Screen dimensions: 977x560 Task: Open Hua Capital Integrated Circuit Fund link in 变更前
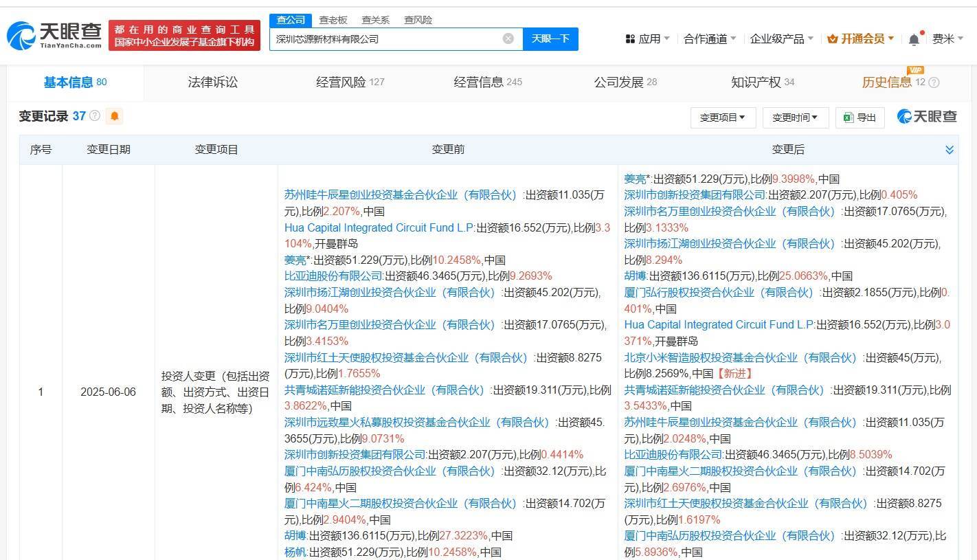tap(380, 227)
